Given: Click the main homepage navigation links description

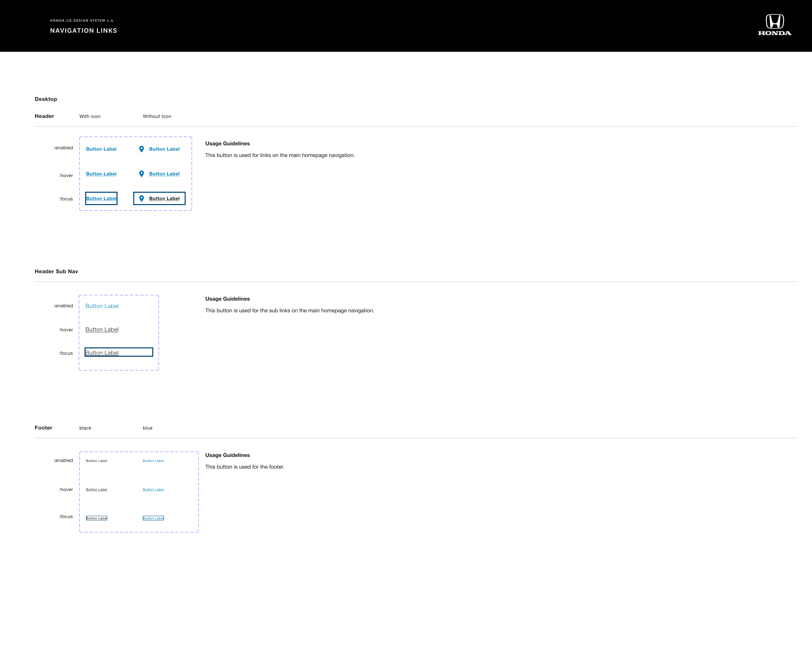Looking at the screenshot, I should coord(280,155).
